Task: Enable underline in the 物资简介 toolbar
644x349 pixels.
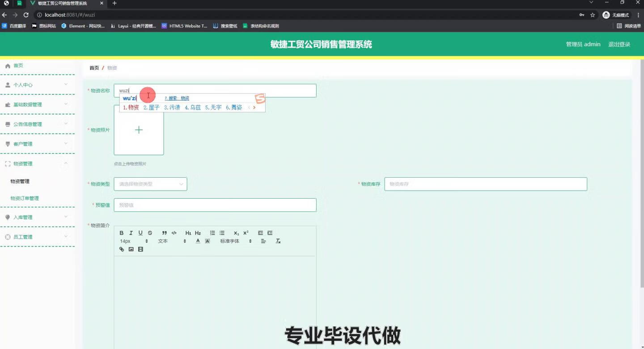Action: pos(140,233)
